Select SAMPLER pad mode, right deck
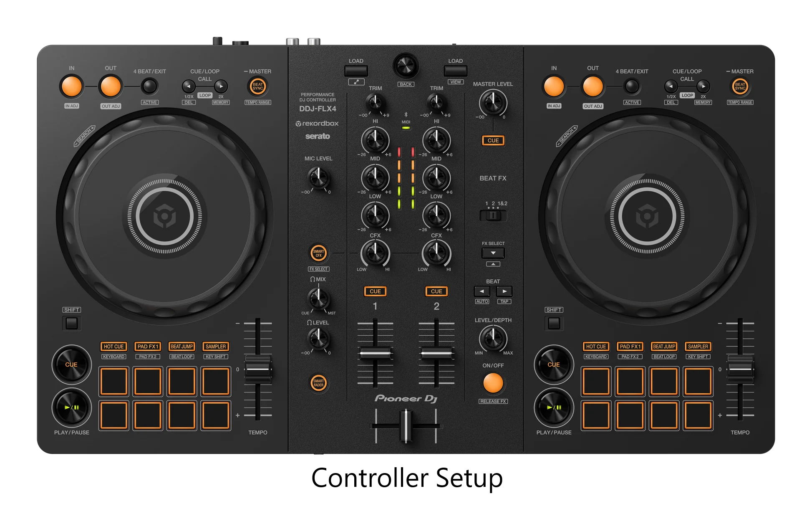 click(x=698, y=347)
